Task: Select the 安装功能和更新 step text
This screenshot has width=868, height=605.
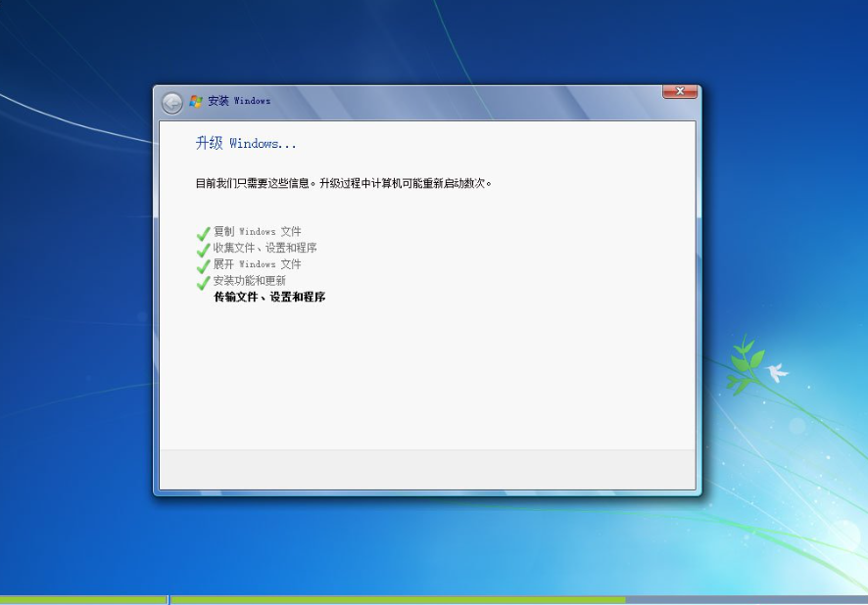Action: tap(250, 280)
